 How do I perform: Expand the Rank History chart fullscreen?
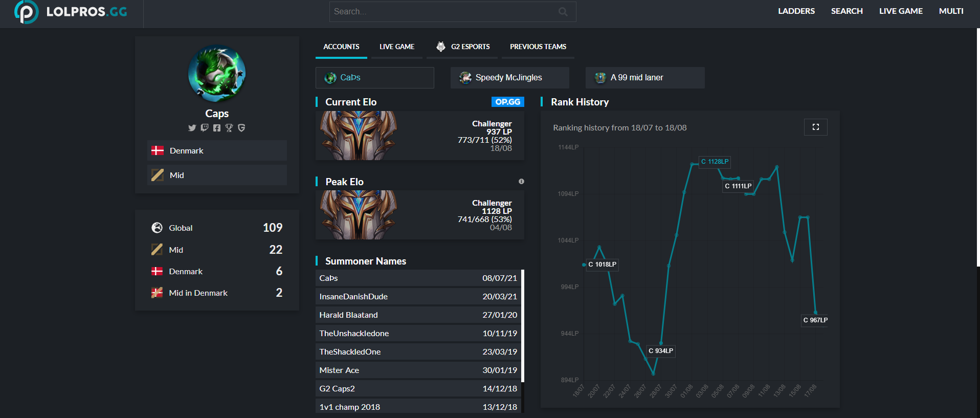816,127
